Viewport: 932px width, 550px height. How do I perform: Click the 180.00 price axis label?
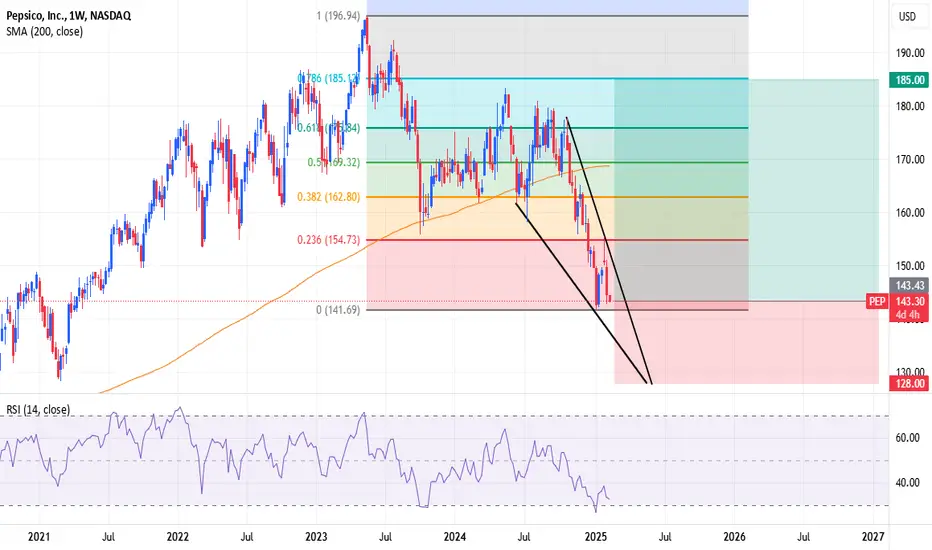coord(910,106)
